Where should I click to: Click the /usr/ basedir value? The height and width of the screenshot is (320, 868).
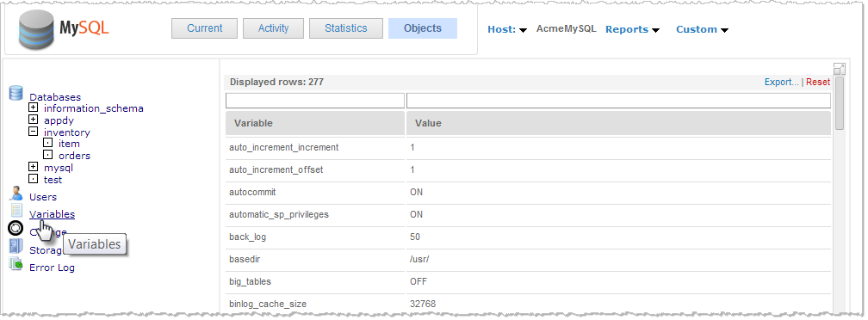(419, 259)
